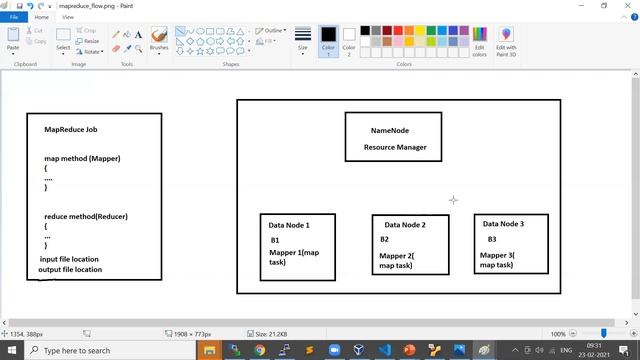
Task: Choose the Five-point star shape
Action: coord(200,51)
